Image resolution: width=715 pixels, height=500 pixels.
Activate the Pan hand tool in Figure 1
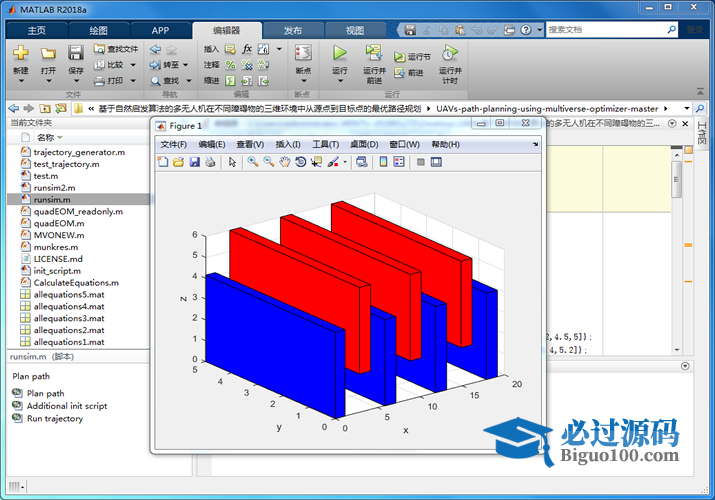click(x=285, y=162)
